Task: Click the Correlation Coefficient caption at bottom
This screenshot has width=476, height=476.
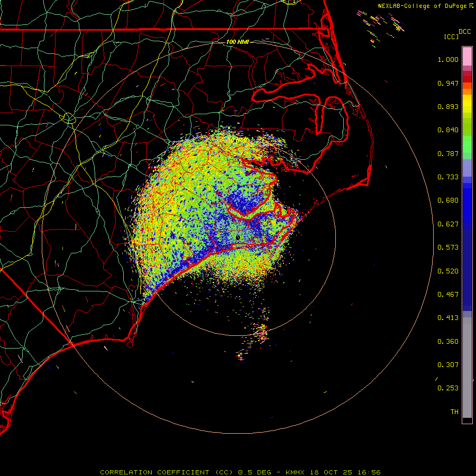Action: 240,472
